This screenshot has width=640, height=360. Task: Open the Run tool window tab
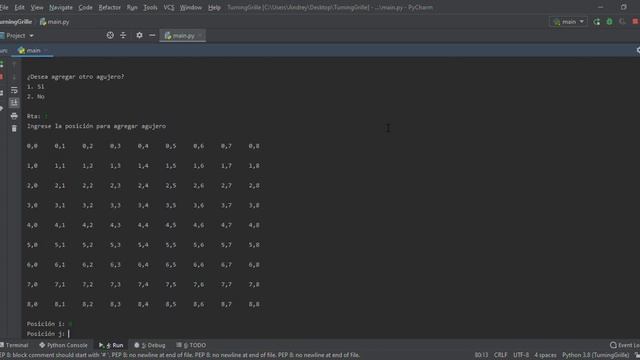coord(111,345)
